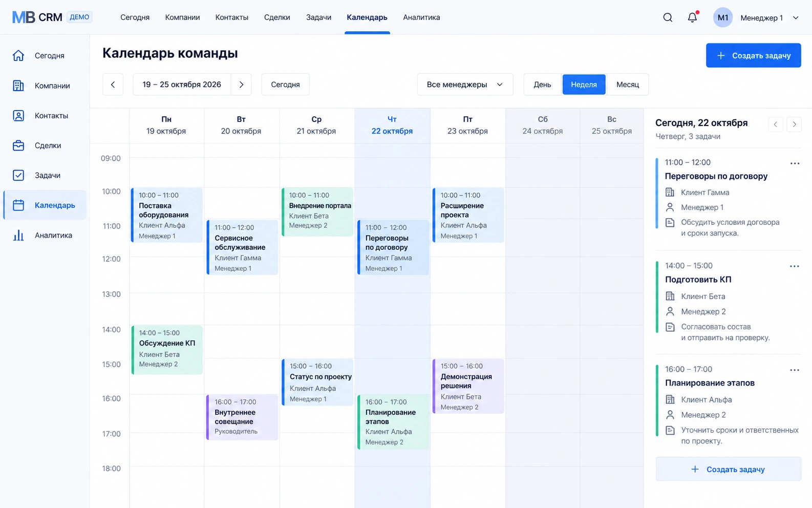
Task: Open the 19 – 25 октября 2026 date picker
Action: click(182, 84)
